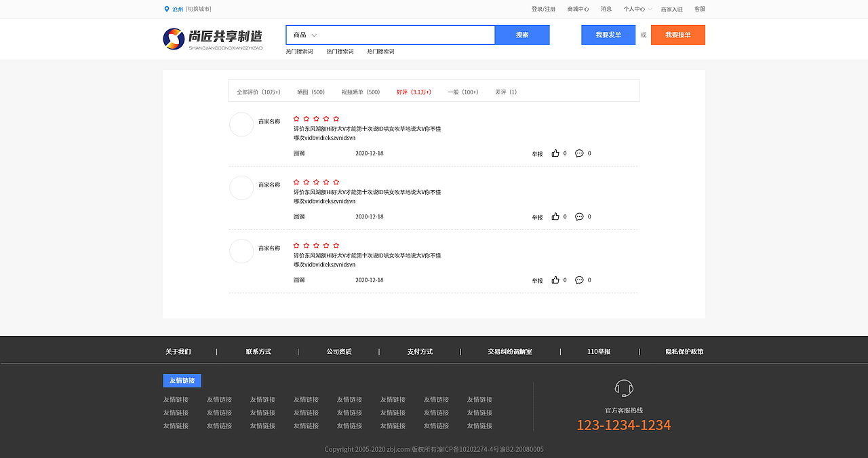Open the 商品 search category dropdown
Image resolution: width=868 pixels, height=458 pixels.
pyautogui.click(x=305, y=35)
